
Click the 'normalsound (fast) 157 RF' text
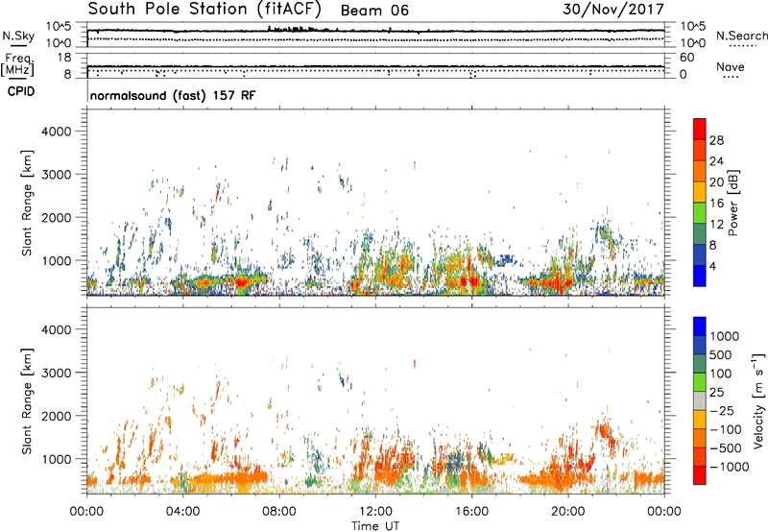point(173,95)
